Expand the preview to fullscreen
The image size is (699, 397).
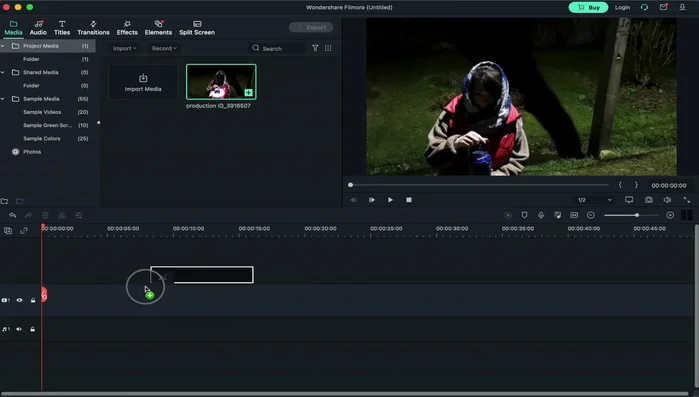point(687,200)
